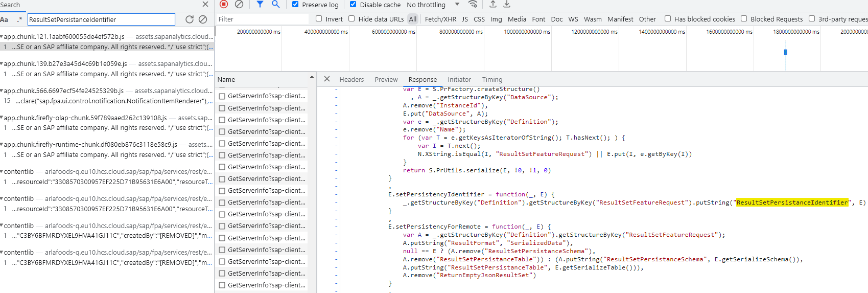Filter requests by WS
This screenshot has height=293, width=868.
coord(573,19)
